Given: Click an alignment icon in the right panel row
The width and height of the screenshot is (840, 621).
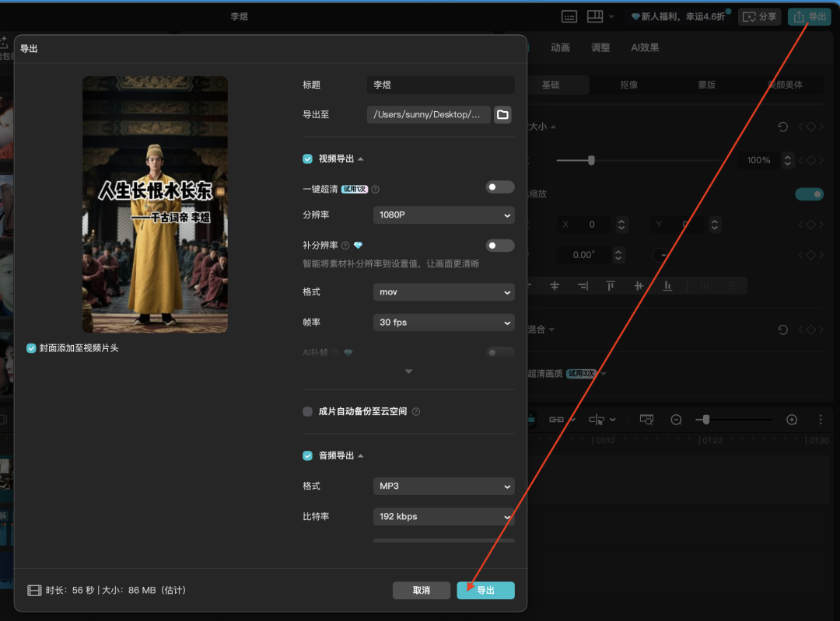Looking at the screenshot, I should (x=555, y=286).
